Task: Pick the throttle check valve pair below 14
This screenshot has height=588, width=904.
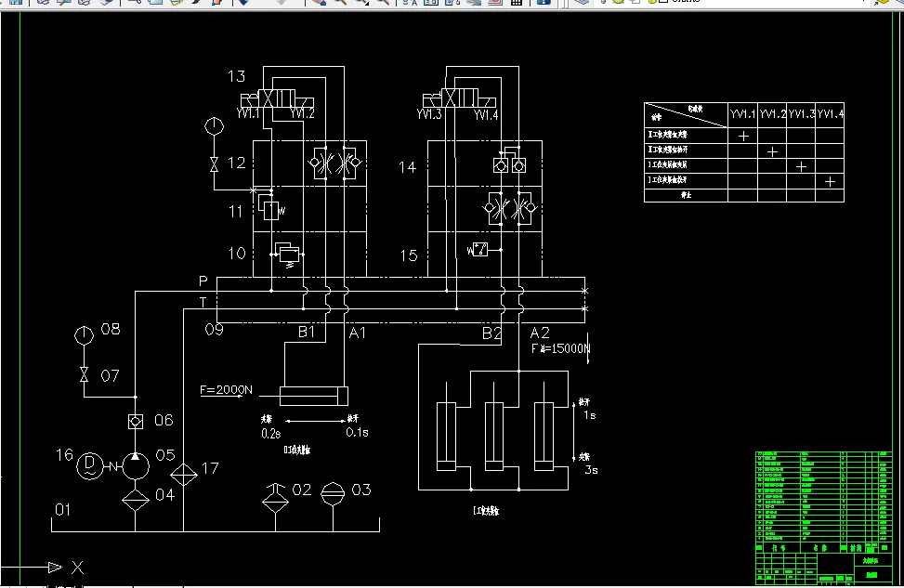Action: (510, 208)
